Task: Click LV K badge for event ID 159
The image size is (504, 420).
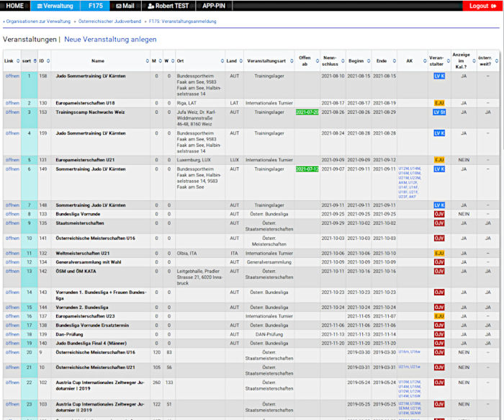Action: (439, 133)
